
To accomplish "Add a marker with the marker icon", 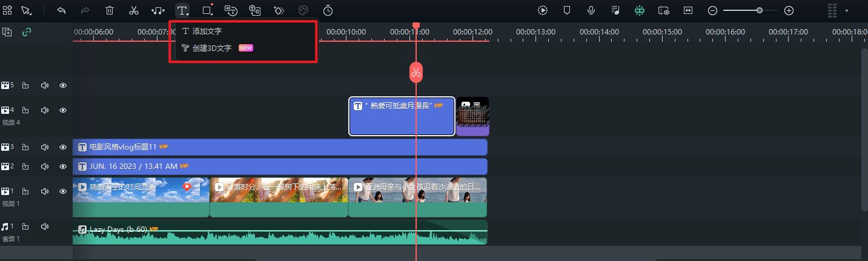I will (567, 10).
